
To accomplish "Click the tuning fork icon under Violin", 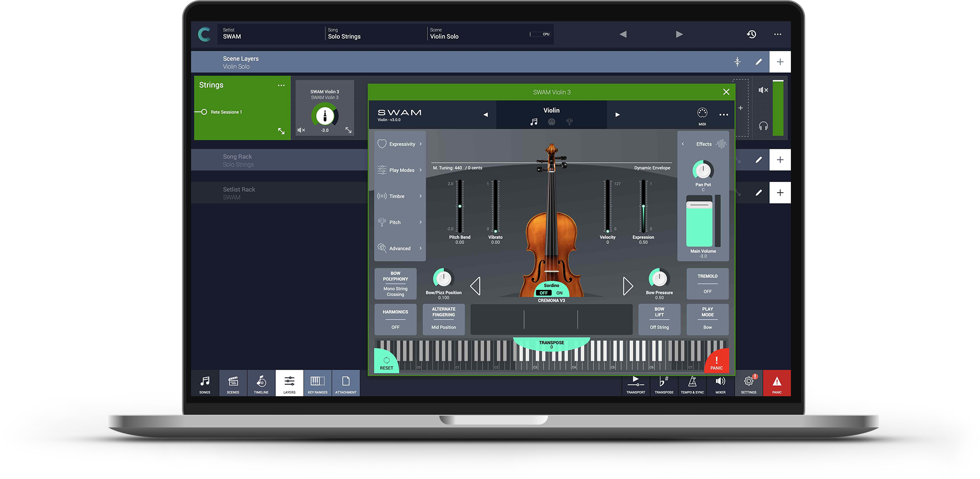I will coord(569,122).
